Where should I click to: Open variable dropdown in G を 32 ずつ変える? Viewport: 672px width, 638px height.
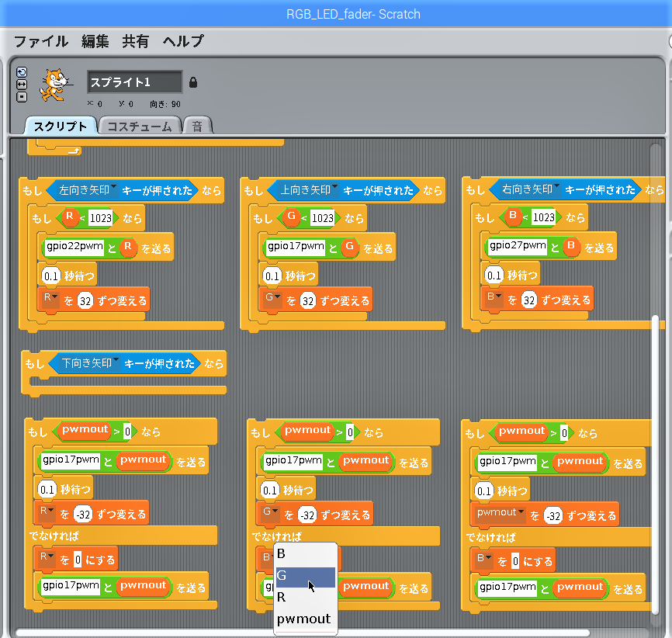click(272, 298)
